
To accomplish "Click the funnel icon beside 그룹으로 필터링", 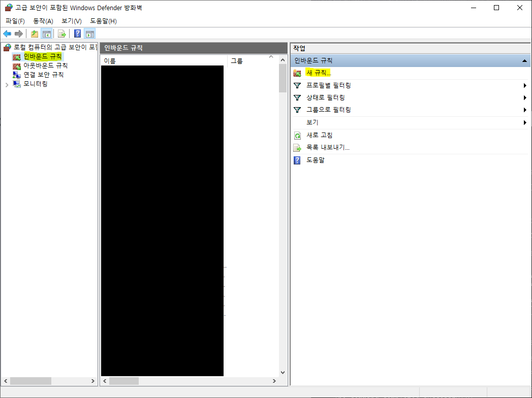I will pos(297,110).
